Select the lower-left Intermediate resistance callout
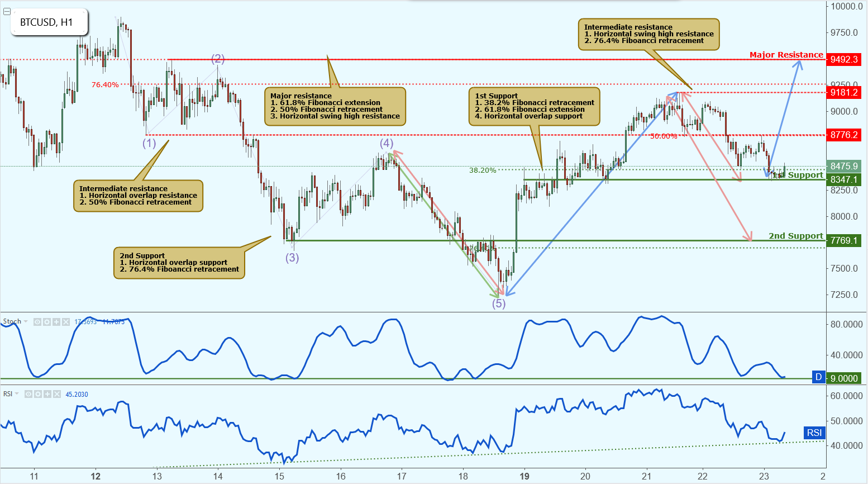This screenshot has height=484, width=868. click(138, 196)
